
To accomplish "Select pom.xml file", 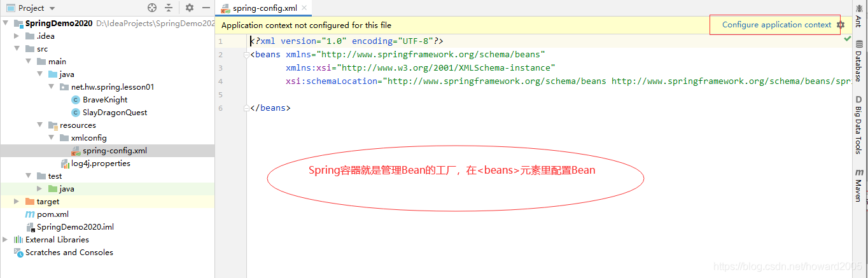I will 53,214.
